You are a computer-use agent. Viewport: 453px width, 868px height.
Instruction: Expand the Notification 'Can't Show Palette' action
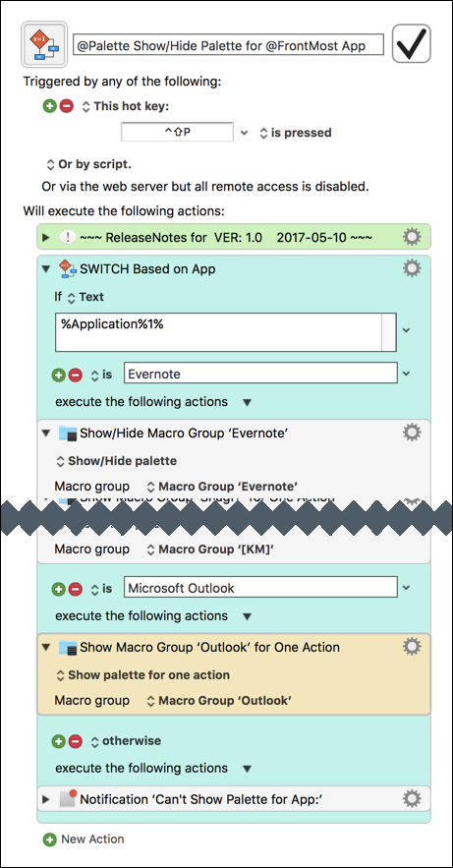pyautogui.click(x=46, y=799)
